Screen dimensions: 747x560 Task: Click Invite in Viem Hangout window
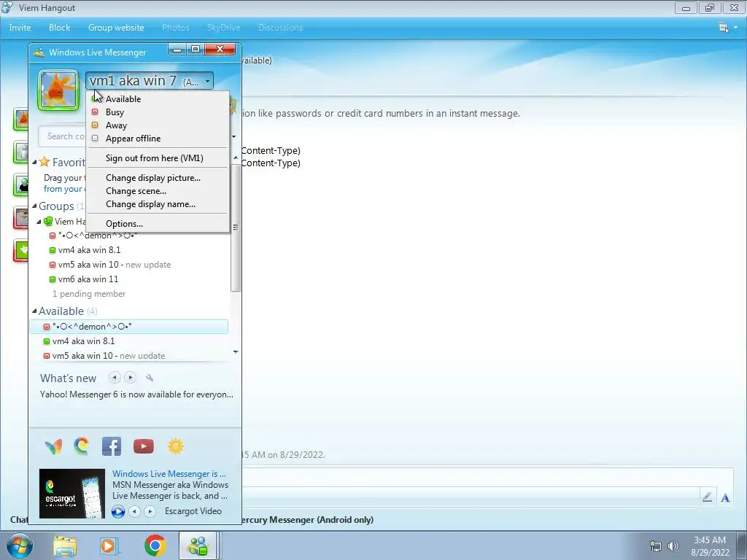click(x=20, y=28)
